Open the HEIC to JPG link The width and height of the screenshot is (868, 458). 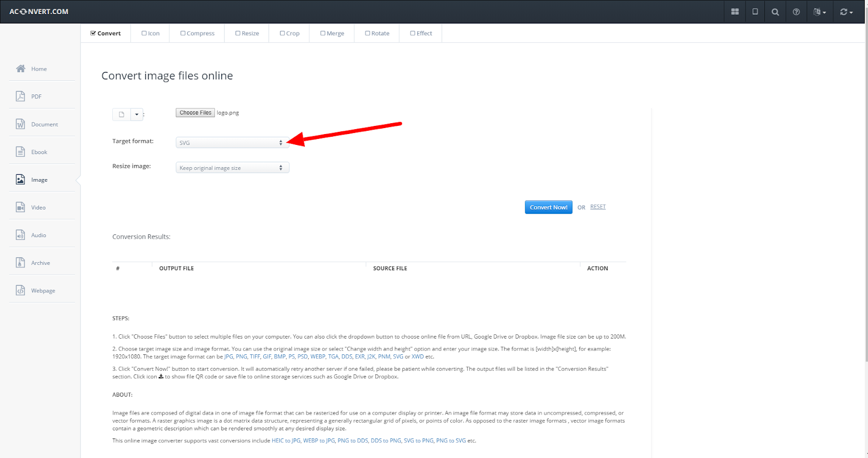tap(286, 441)
